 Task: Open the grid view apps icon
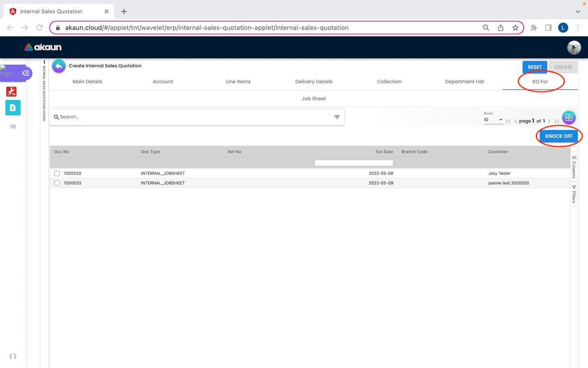tap(568, 118)
